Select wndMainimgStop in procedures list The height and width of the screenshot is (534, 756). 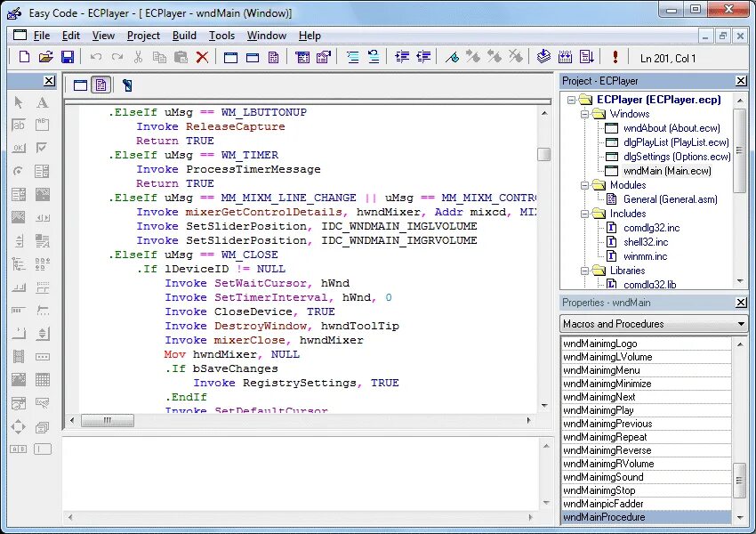click(646, 490)
